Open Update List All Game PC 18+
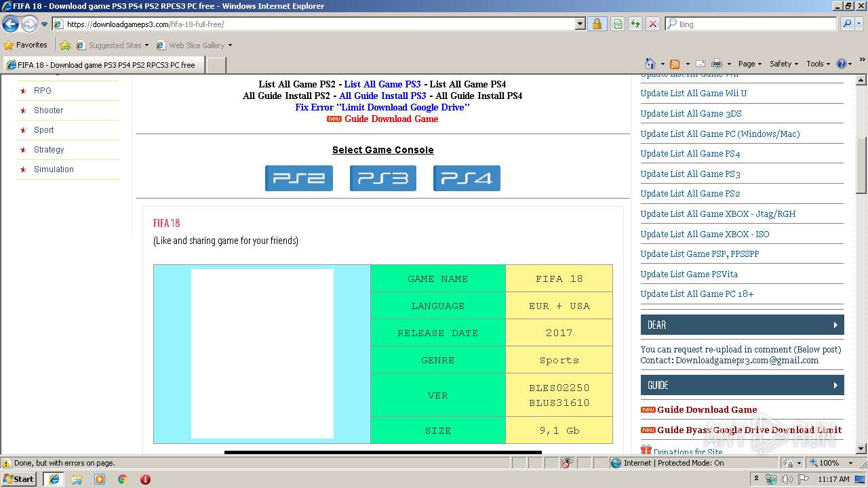 tap(697, 294)
